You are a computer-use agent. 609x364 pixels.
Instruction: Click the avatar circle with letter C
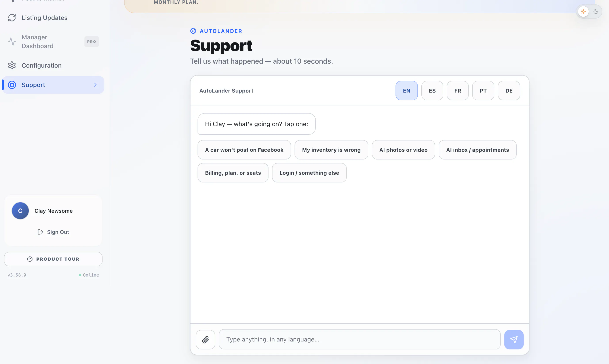pyautogui.click(x=20, y=211)
